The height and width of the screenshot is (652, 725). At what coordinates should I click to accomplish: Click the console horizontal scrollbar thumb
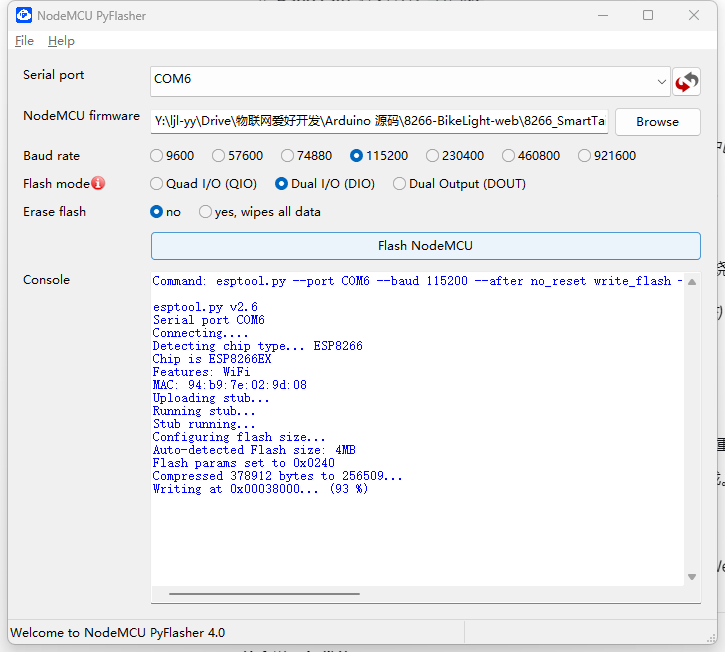tap(264, 593)
